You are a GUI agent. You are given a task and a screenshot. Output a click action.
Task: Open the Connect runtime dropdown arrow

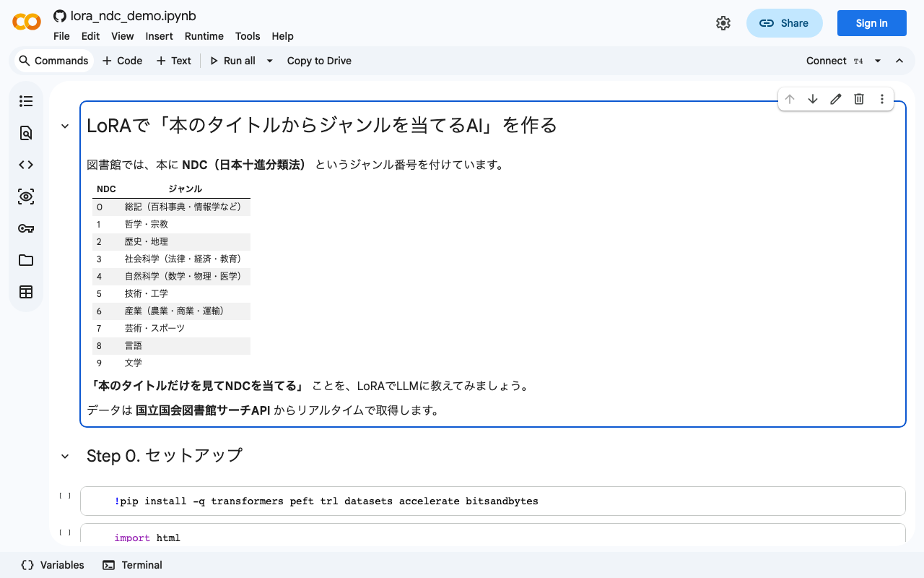[878, 61]
